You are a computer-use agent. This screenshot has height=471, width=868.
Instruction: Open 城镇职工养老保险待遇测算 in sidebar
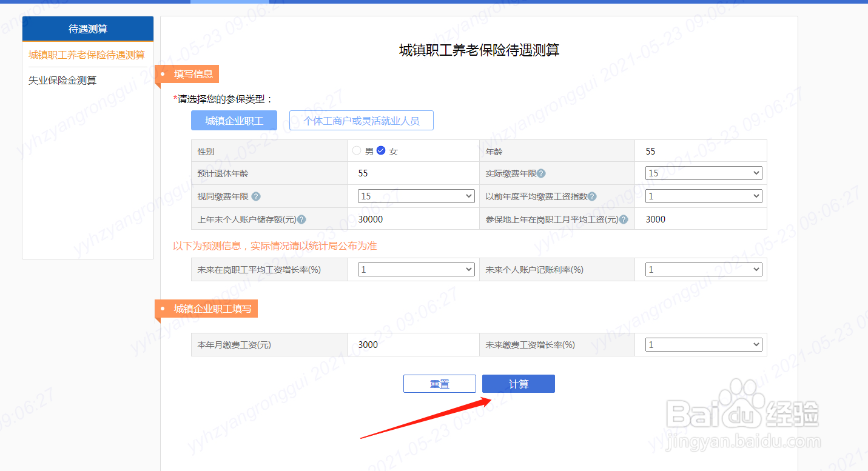point(87,55)
